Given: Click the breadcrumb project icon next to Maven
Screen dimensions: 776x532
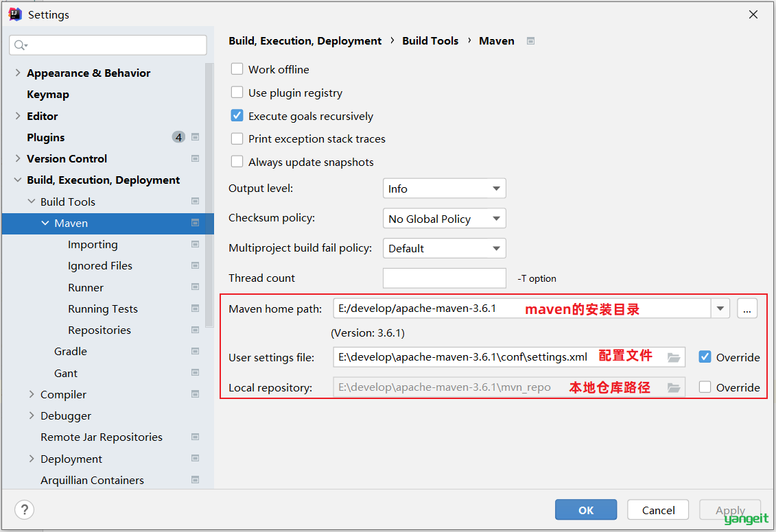Looking at the screenshot, I should [x=530, y=41].
